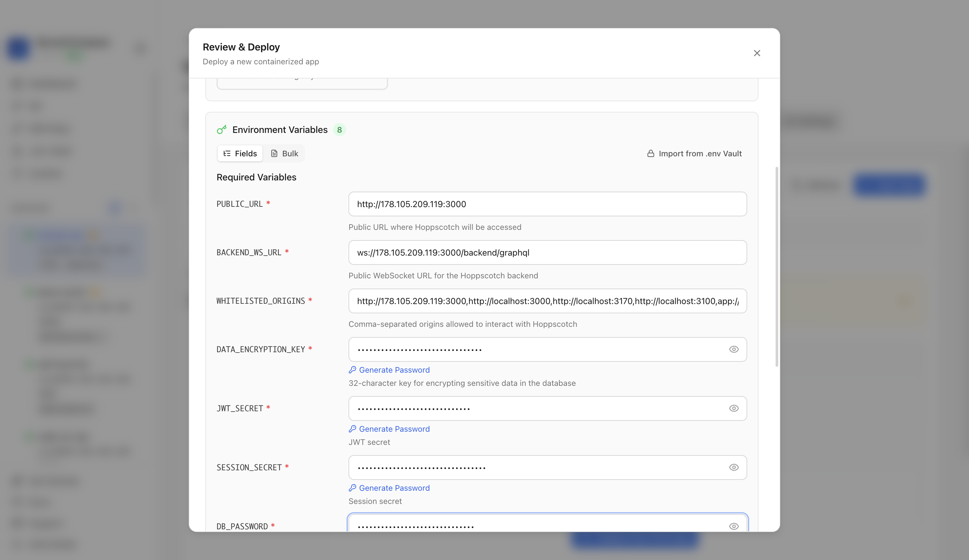Click the Fields tab list icon
969x560 pixels.
coord(227,153)
